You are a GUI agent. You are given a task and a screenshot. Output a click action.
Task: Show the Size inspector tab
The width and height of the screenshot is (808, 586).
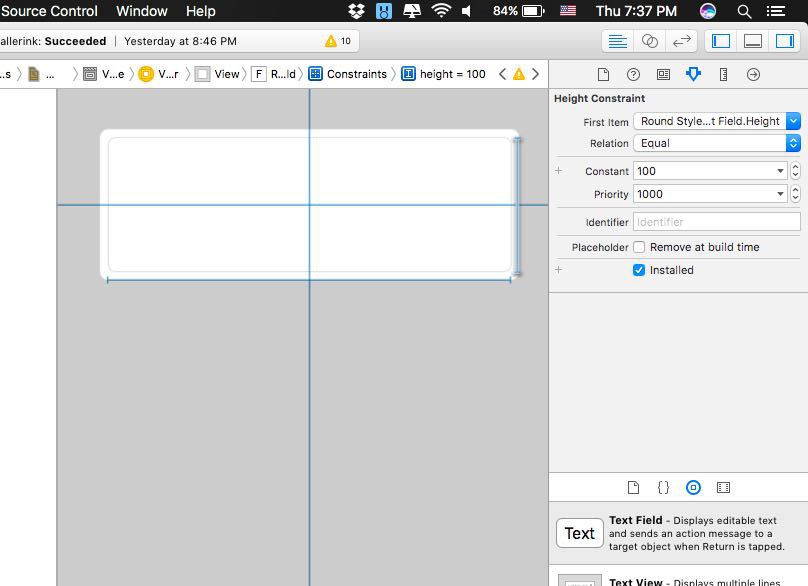[x=723, y=75]
